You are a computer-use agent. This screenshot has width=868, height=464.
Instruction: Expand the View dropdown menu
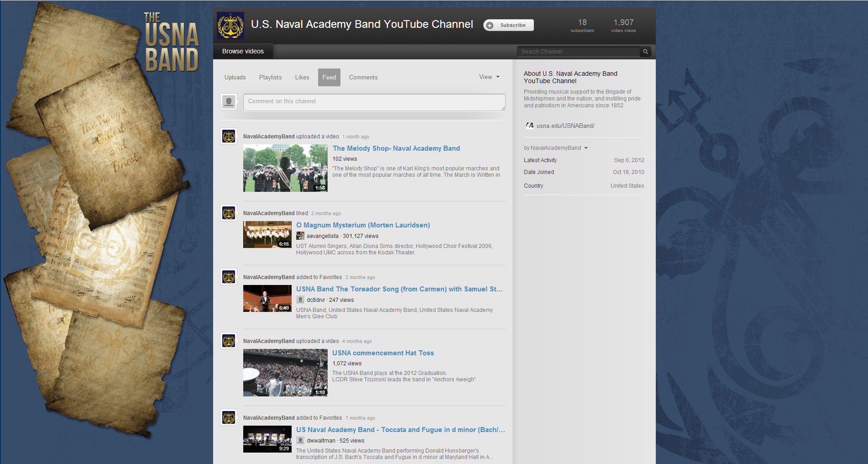pos(489,77)
